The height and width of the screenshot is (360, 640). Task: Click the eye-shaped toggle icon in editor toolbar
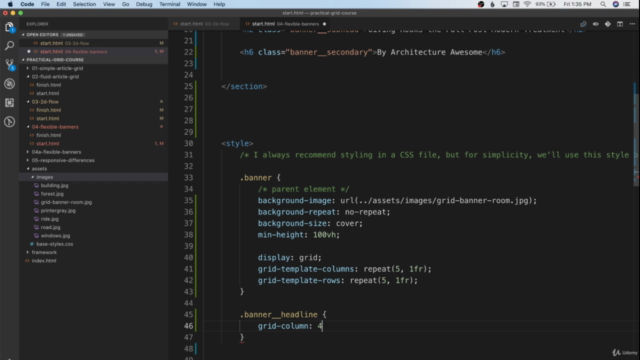tap(596, 24)
